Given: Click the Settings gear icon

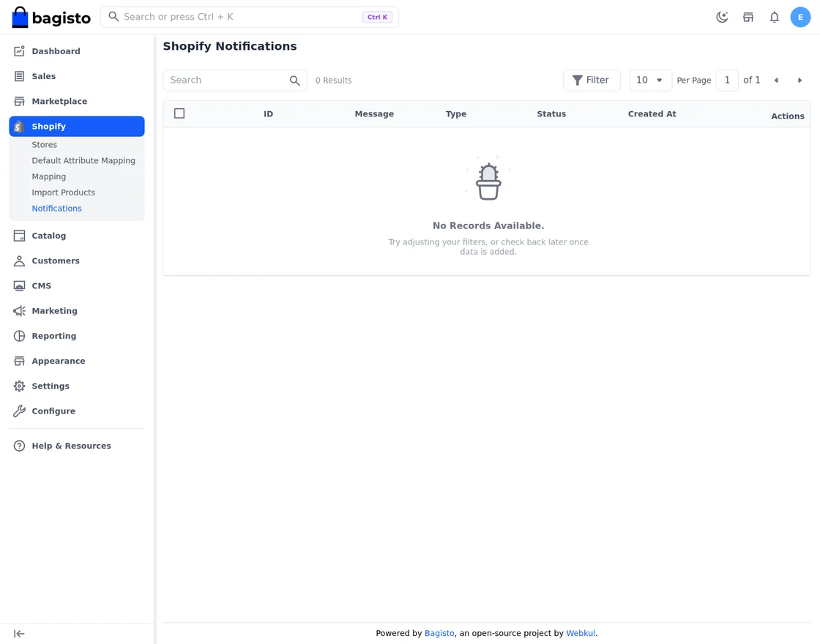Looking at the screenshot, I should tap(19, 386).
